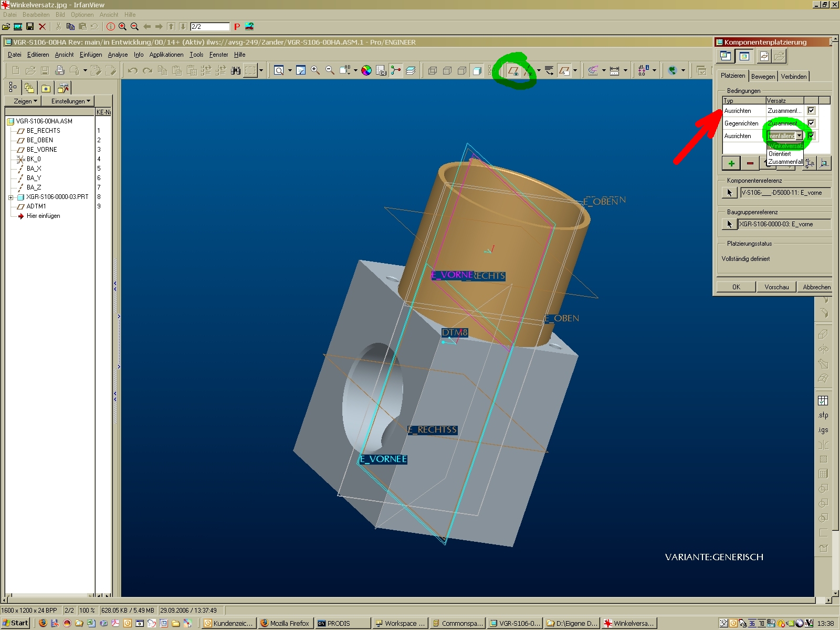The width and height of the screenshot is (840, 630).
Task: Open the Einstellungen dropdown
Action: pyautogui.click(x=70, y=101)
